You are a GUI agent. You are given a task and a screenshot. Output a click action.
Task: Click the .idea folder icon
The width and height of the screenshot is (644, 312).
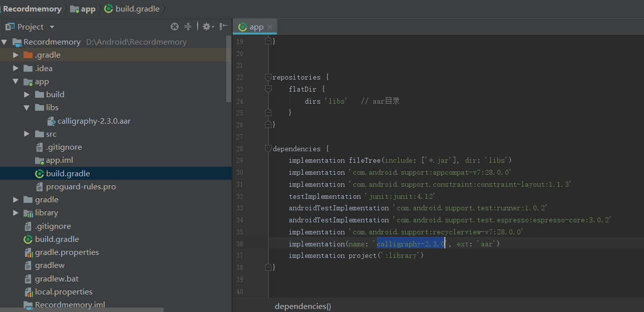[x=28, y=68]
